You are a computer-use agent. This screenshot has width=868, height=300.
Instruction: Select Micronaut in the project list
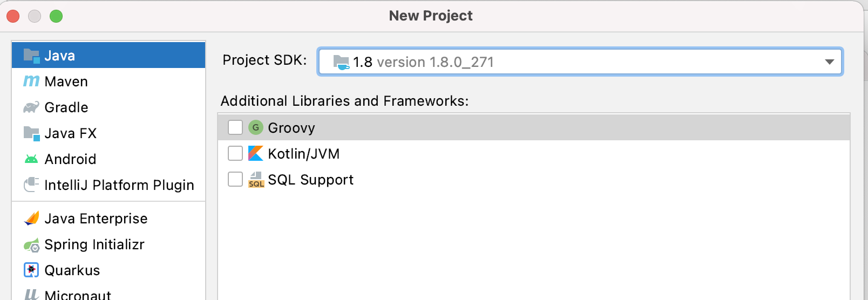(x=109, y=294)
